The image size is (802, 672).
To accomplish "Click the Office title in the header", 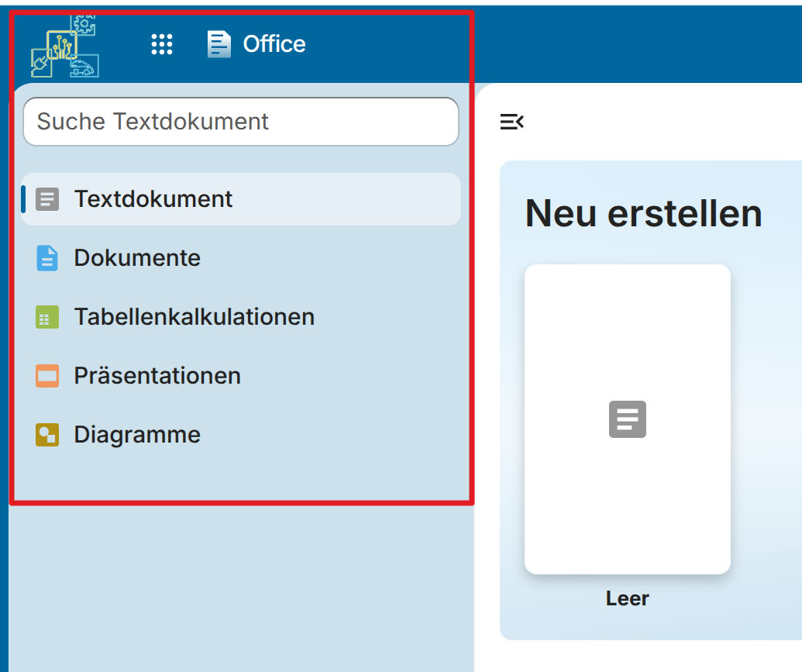I will pyautogui.click(x=274, y=44).
